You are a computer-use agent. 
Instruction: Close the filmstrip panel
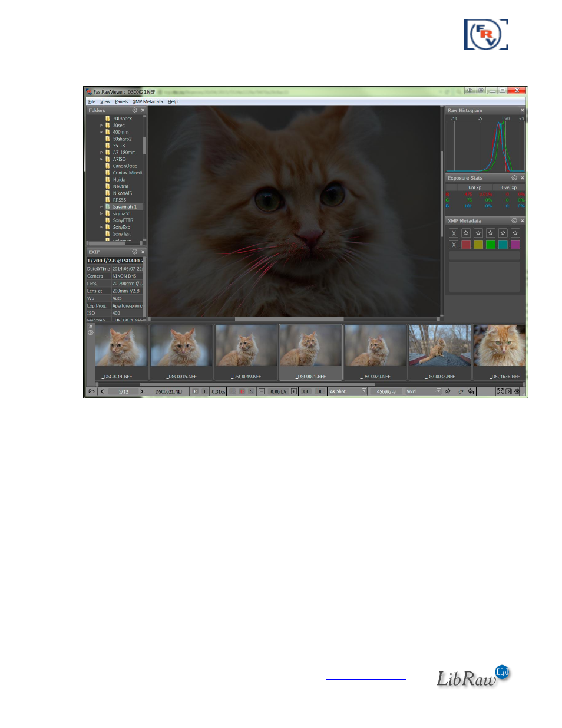(91, 326)
